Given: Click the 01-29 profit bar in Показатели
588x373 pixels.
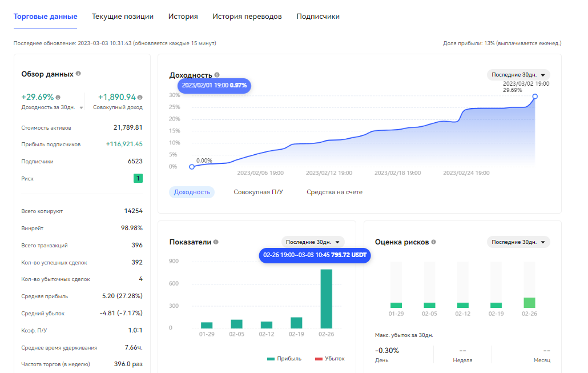Looking at the screenshot, I should (x=207, y=326).
